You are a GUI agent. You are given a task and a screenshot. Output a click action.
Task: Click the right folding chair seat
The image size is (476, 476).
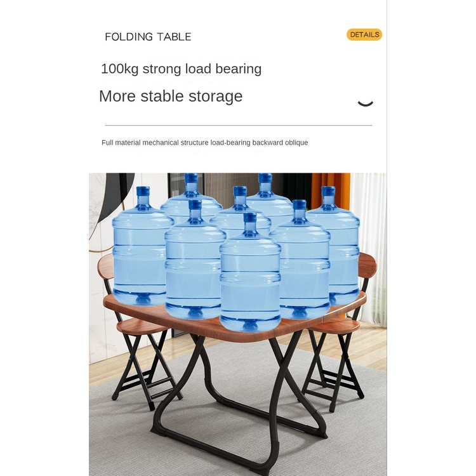coord(334,325)
